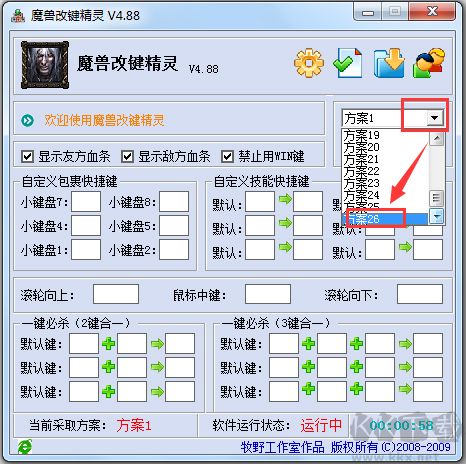Screen dimensions: 466x464
Task: Toggle the 显示友方血条 checkbox
Action: click(27, 156)
